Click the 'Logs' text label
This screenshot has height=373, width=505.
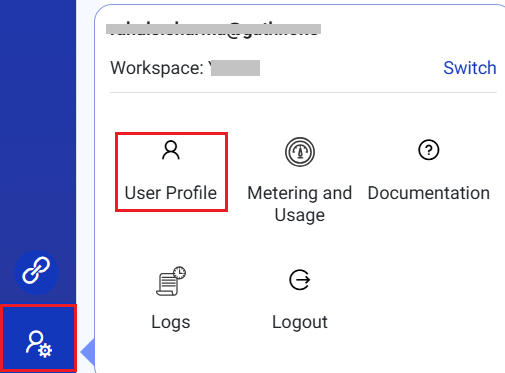pyautogui.click(x=171, y=323)
